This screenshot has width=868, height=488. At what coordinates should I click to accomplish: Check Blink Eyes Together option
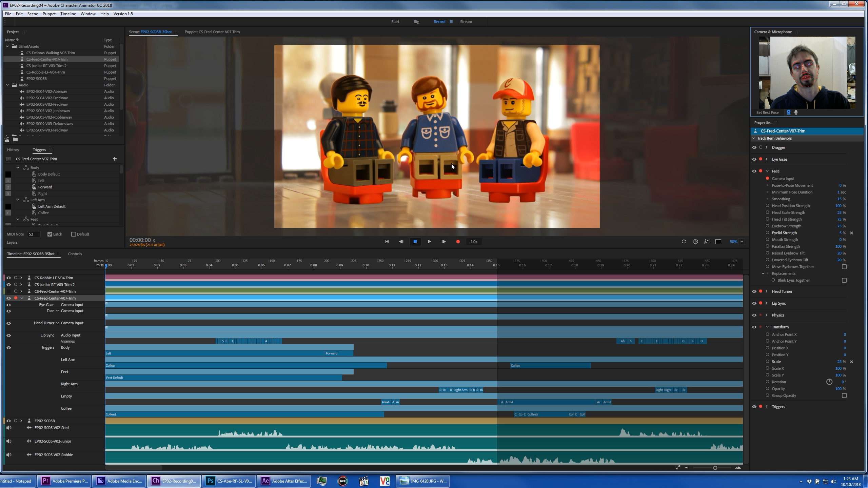[x=844, y=280]
